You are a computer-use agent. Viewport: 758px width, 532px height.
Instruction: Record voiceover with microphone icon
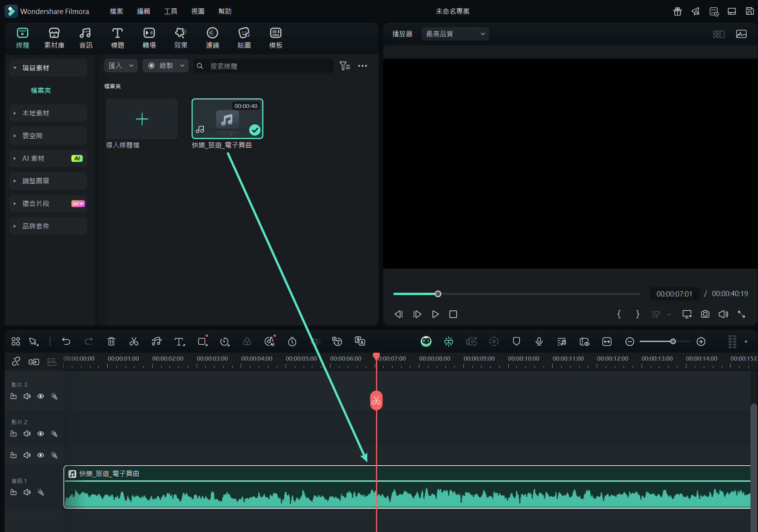(539, 341)
